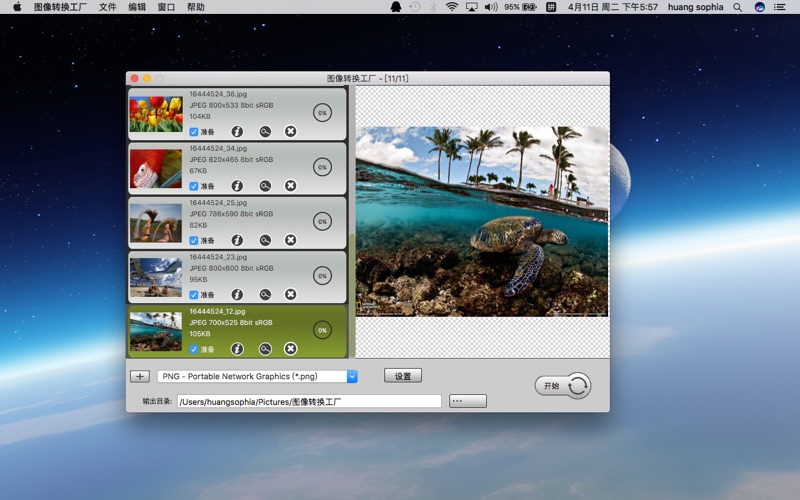Image resolution: width=800 pixels, height=500 pixels.
Task: Open the info icon for 16444524_23.jpg
Action: point(237,295)
